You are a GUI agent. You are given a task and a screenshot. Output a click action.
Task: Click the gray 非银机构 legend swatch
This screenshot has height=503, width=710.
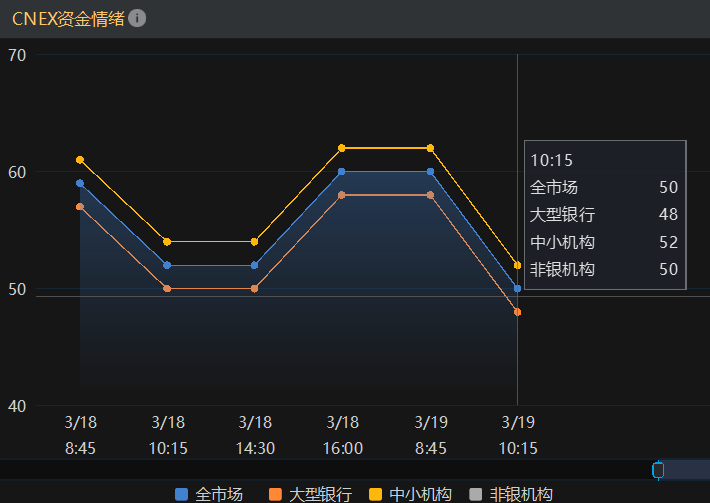pos(476,494)
